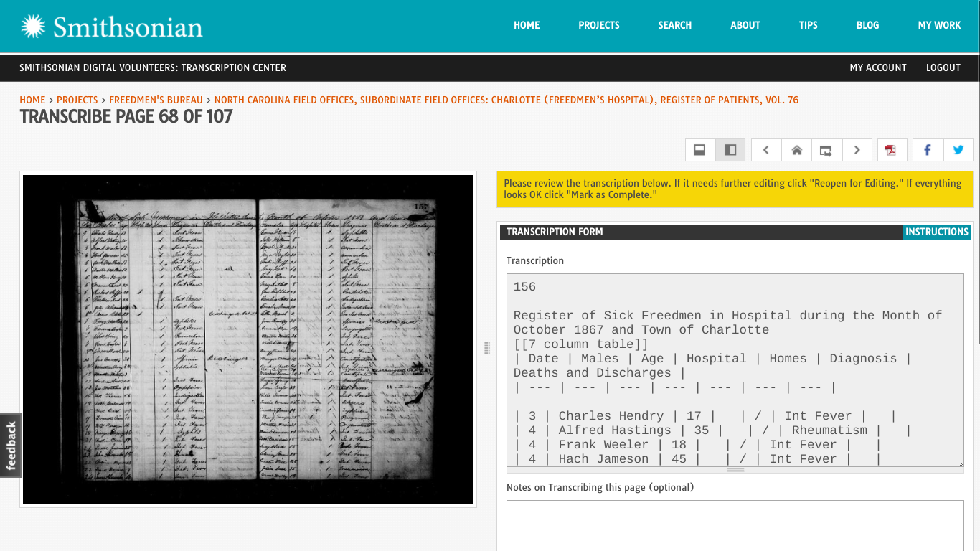980x551 pixels.
Task: Open the Tips page in navigation
Action: (x=808, y=25)
